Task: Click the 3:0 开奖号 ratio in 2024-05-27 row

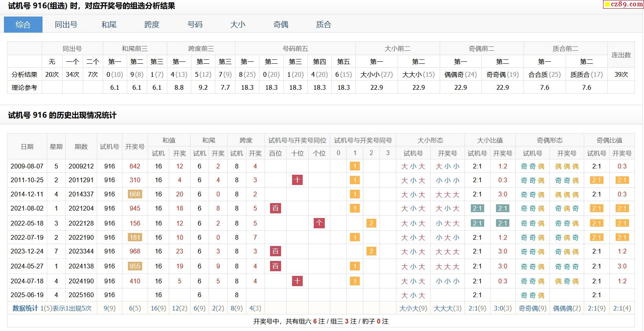Action: click(x=503, y=266)
